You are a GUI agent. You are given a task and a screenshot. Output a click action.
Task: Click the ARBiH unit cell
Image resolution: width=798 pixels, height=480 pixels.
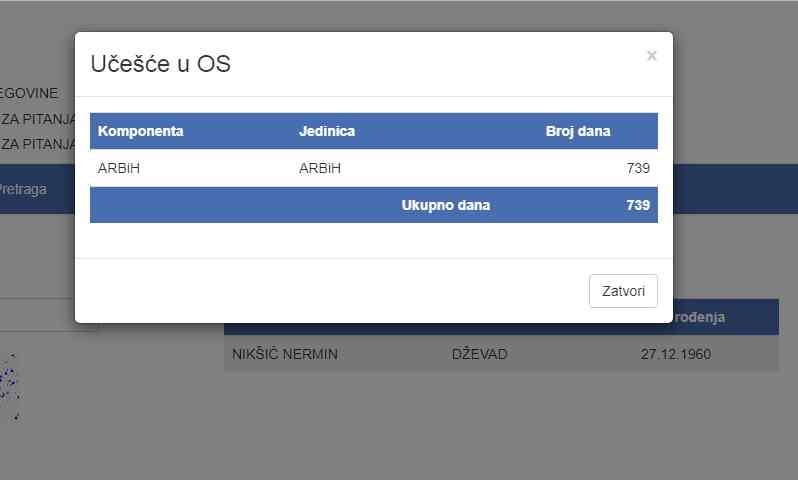click(x=320, y=168)
